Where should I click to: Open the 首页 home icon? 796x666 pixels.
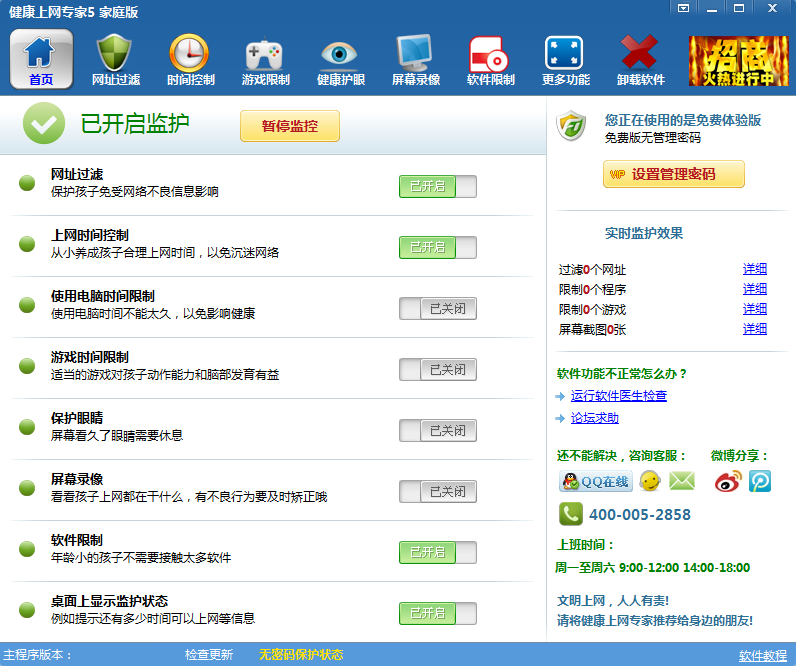tap(41, 59)
